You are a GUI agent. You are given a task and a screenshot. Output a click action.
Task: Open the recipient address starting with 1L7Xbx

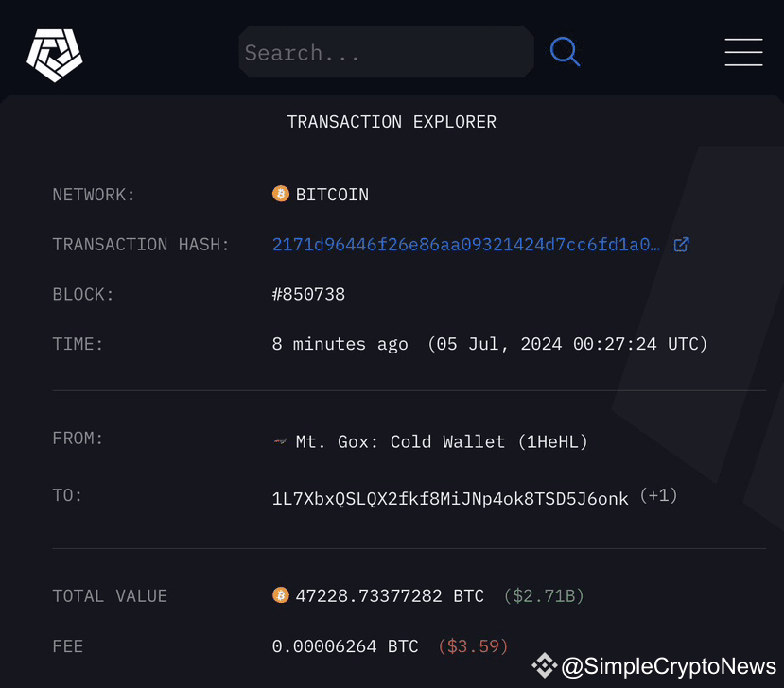pos(450,498)
